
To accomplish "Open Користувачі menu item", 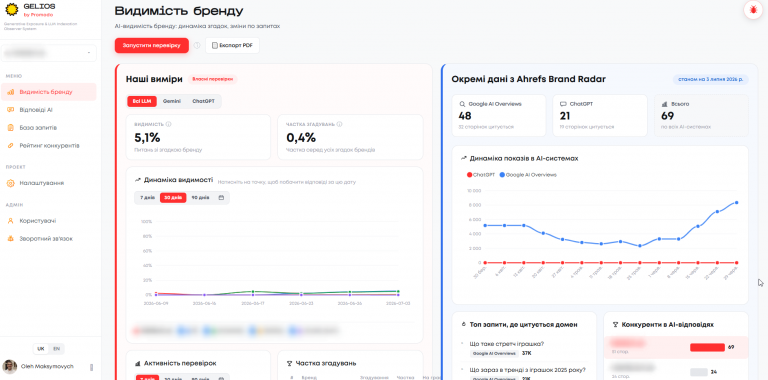I will (x=49, y=221).
